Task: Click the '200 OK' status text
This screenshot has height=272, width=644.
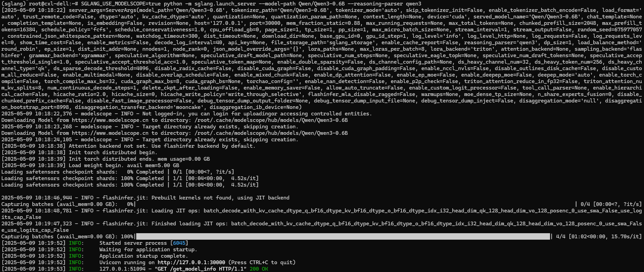Action: pos(259,269)
